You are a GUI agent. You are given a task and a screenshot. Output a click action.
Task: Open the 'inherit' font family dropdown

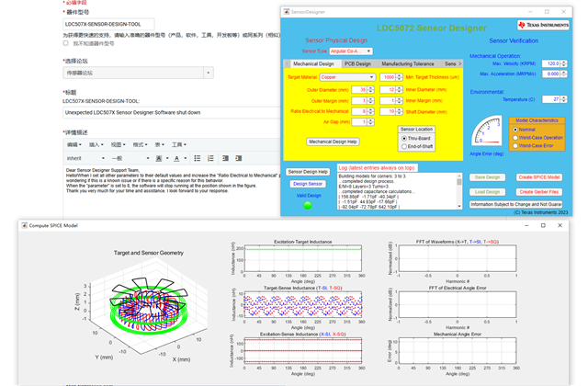(x=85, y=158)
